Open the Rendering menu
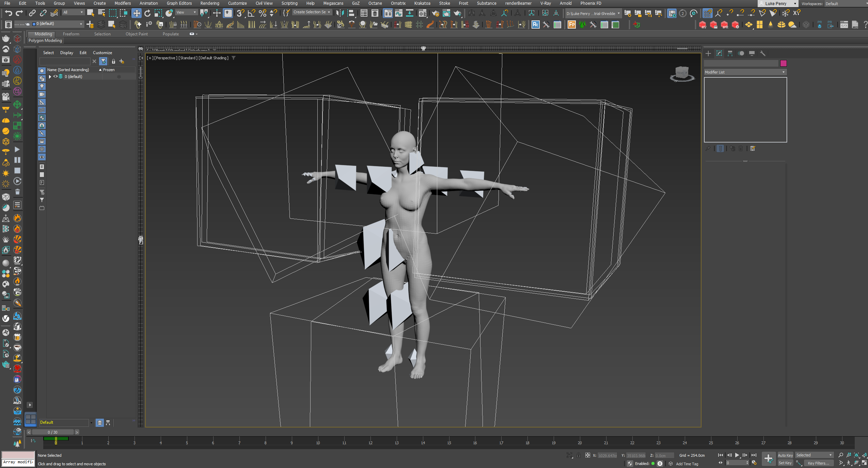The height and width of the screenshot is (468, 868). (210, 3)
